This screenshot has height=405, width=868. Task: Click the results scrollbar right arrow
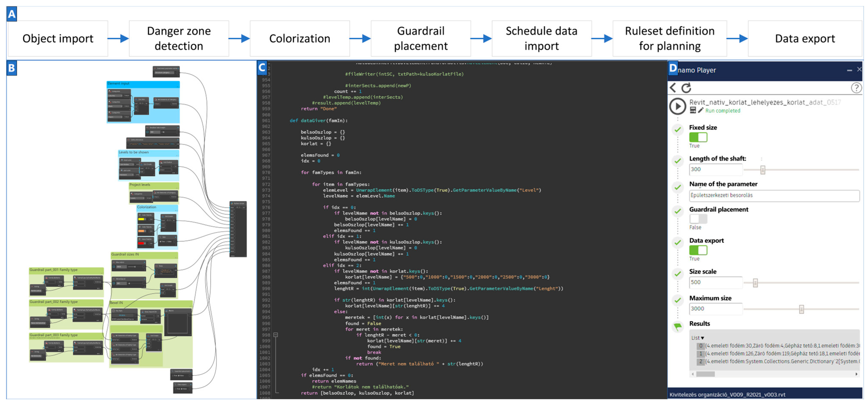pyautogui.click(x=856, y=374)
